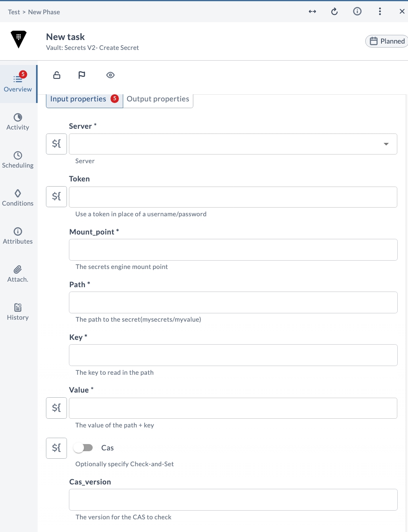The height and width of the screenshot is (532, 408).
Task: Click variable ${ button next to Token
Action: [x=56, y=196]
